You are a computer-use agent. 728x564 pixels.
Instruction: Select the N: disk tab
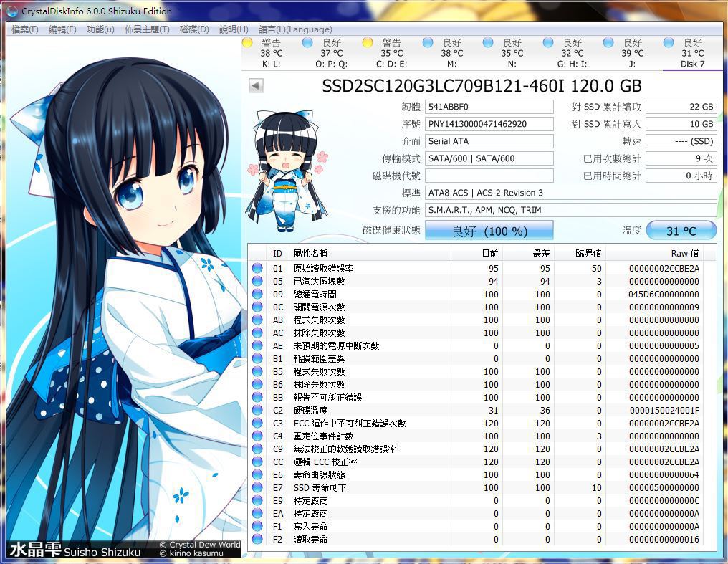[x=512, y=53]
